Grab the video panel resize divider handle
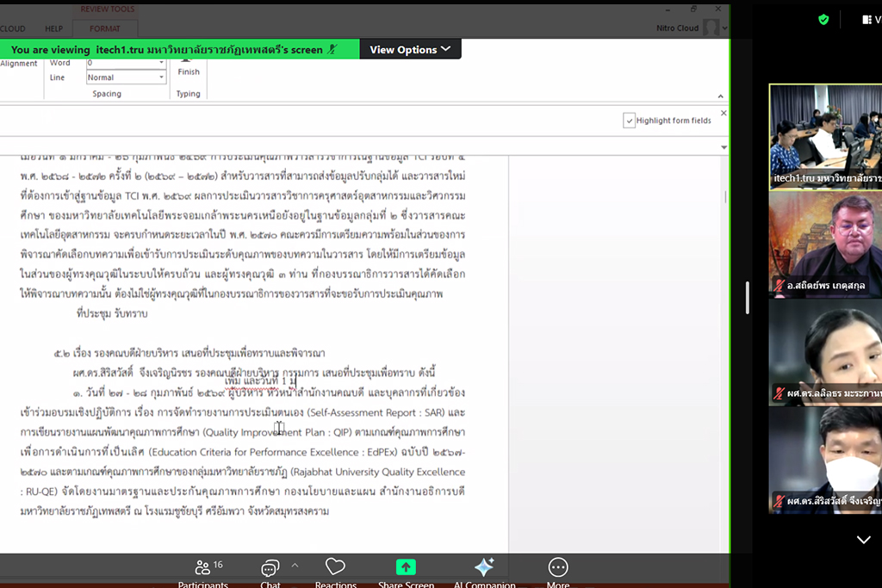This screenshot has height=588, width=882. [747, 297]
